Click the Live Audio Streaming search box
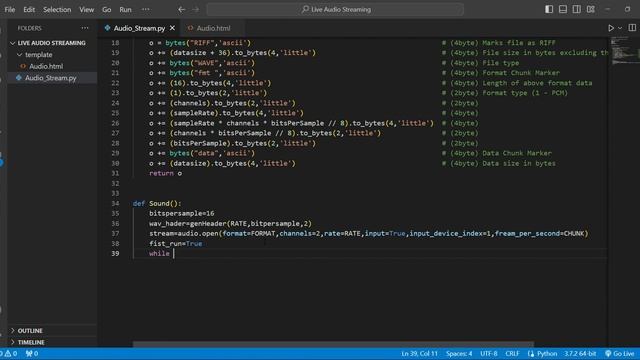640x360 pixels. point(335,9)
